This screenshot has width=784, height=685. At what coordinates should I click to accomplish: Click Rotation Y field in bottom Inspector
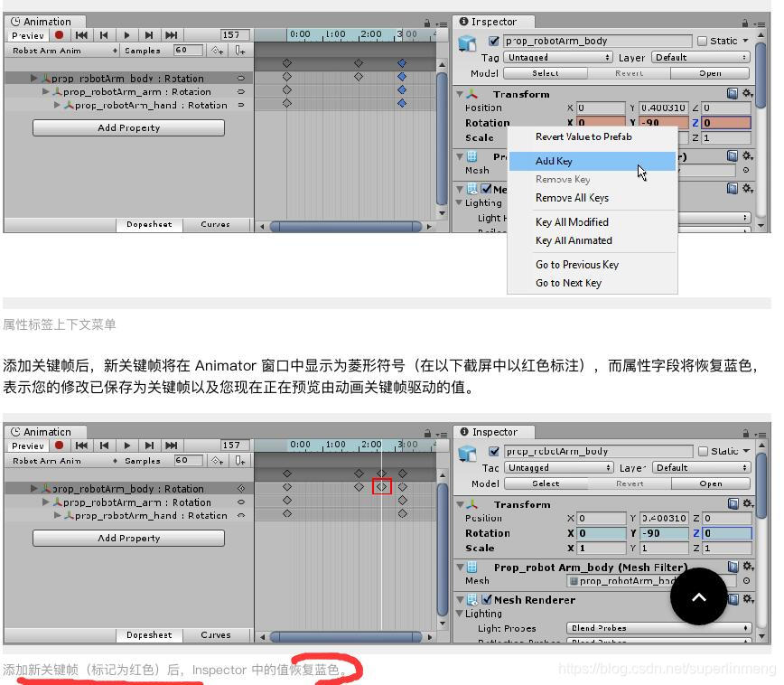pyautogui.click(x=664, y=533)
